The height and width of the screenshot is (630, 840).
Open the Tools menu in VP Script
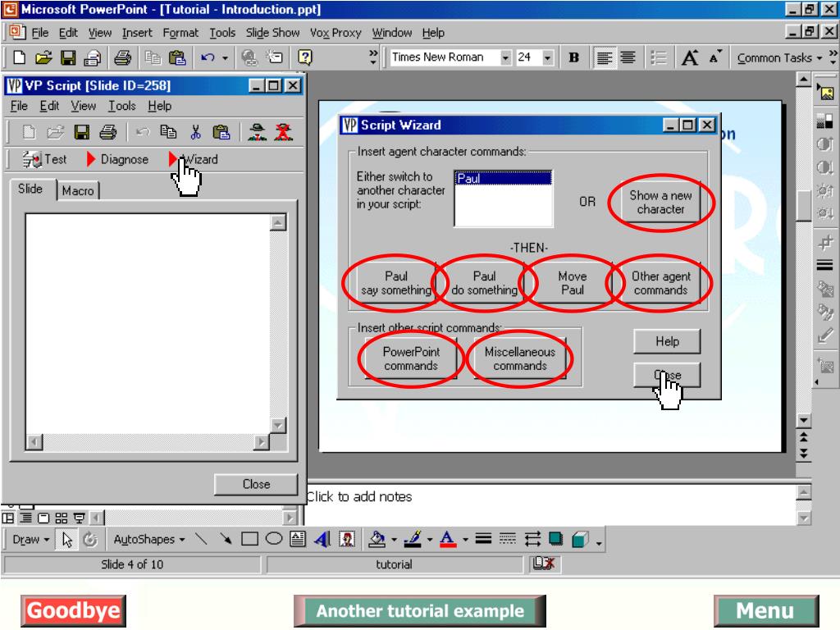121,106
